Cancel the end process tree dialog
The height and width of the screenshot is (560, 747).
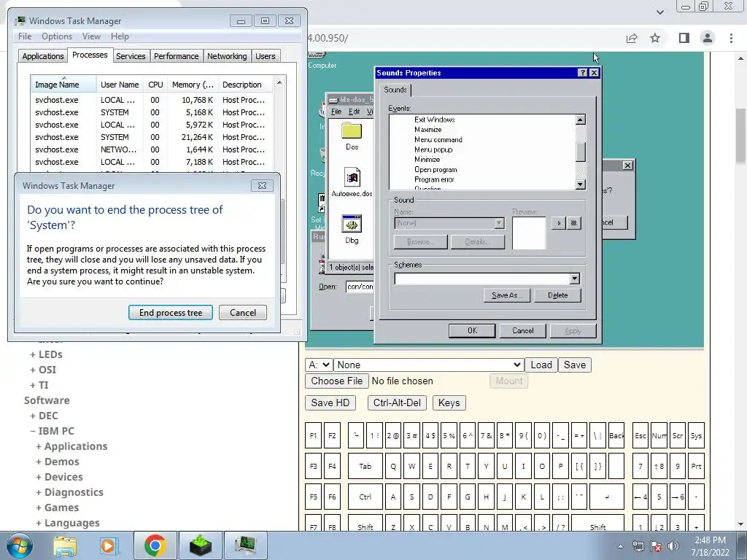click(243, 313)
